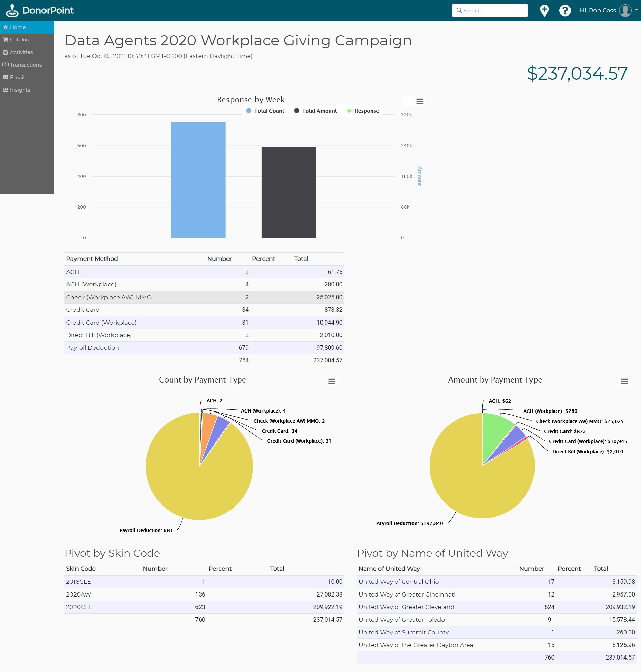Open Count by Payment Type chart menu
641x672 pixels.
coord(331,381)
